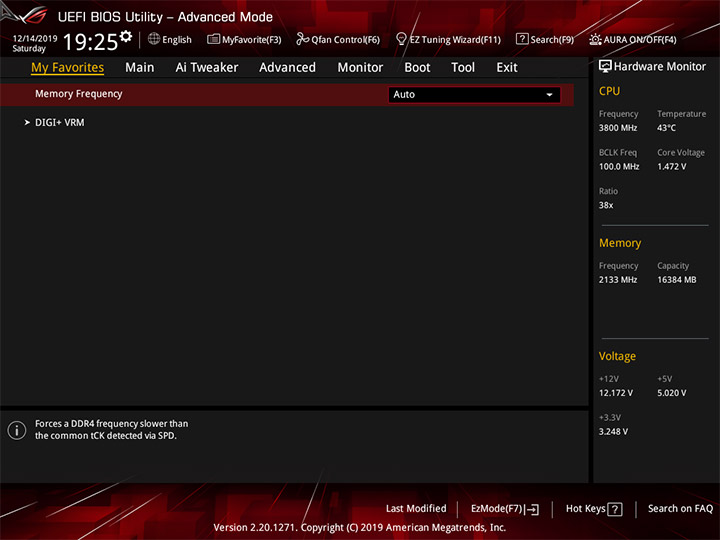Screen dimensions: 720x540
Task: Click the Hardware Monitor screen icon
Action: pyautogui.click(x=605, y=67)
